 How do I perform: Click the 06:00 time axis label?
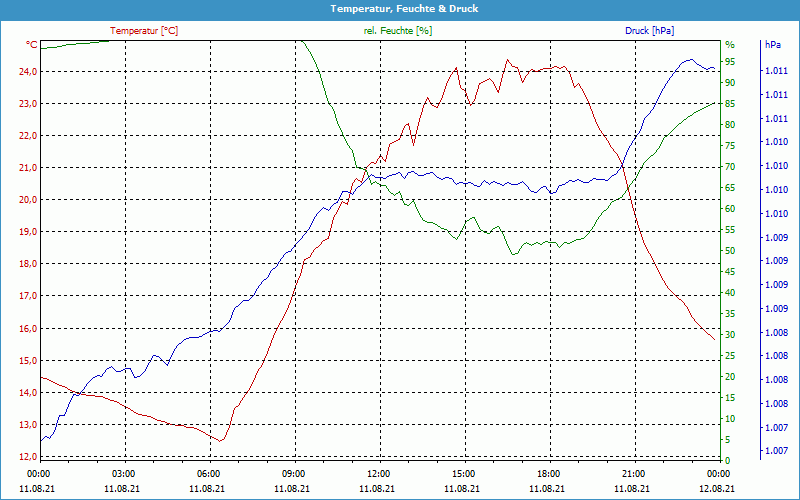click(208, 473)
